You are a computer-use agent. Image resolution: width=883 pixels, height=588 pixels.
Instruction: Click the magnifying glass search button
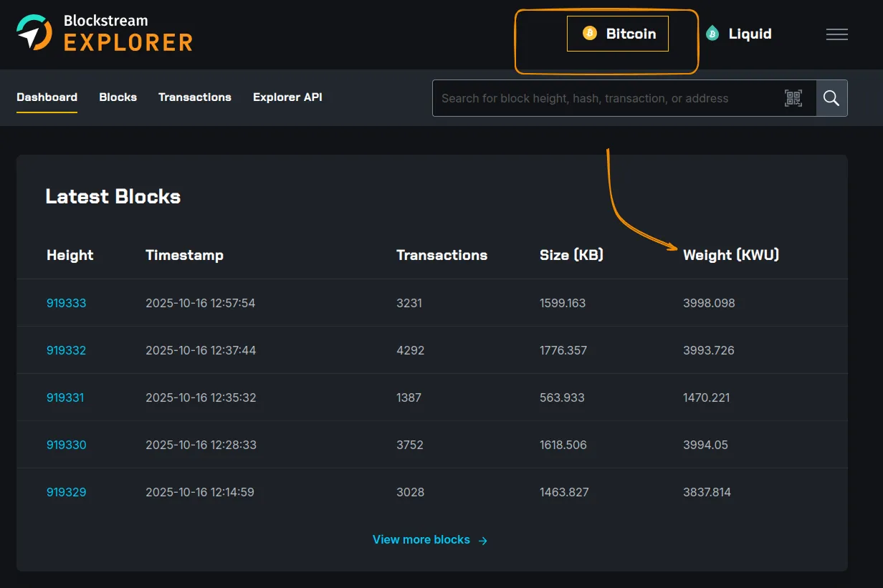point(831,98)
